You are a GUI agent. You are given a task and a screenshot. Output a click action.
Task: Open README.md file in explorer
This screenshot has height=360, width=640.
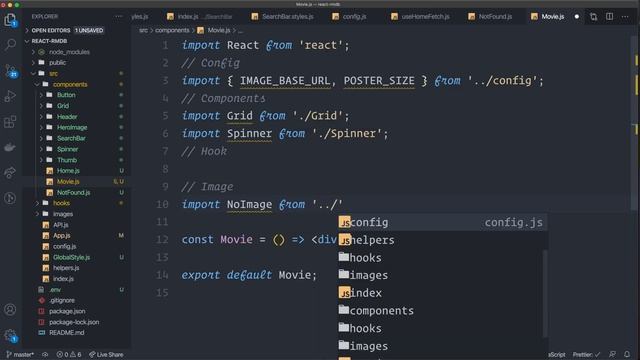pos(67,333)
